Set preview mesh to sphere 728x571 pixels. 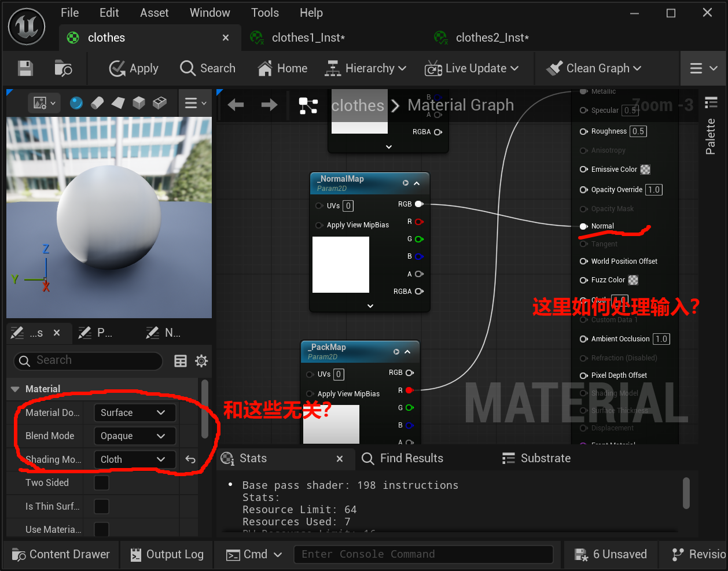click(76, 103)
